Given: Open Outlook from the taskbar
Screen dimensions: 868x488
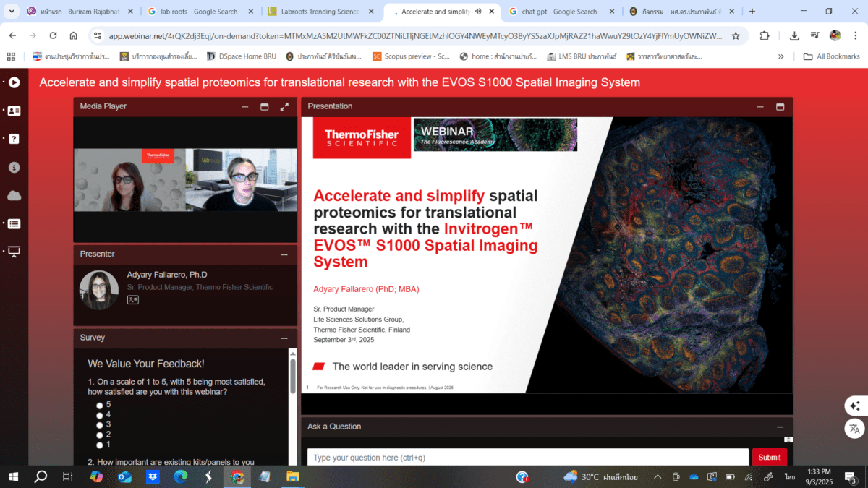Looking at the screenshot, I should (x=124, y=476).
